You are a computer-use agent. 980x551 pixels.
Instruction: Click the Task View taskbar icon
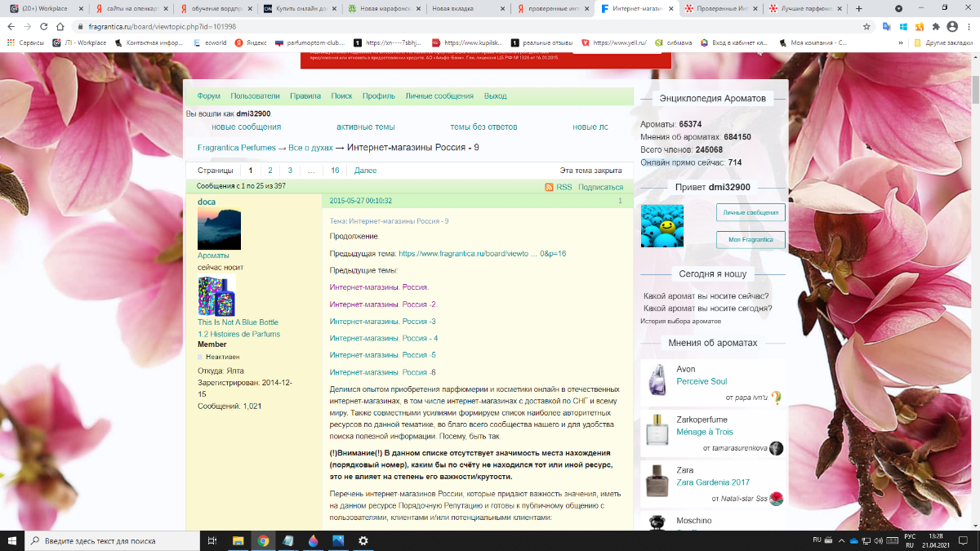point(212,540)
